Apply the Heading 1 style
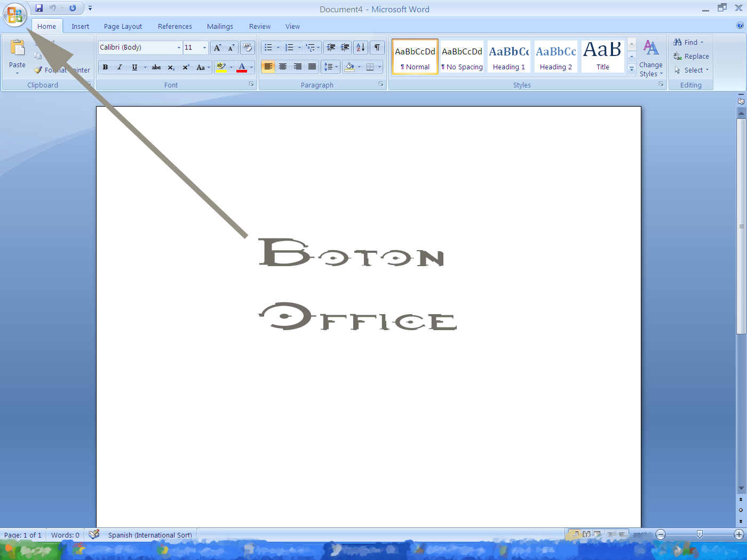The width and height of the screenshot is (747, 560). click(508, 56)
